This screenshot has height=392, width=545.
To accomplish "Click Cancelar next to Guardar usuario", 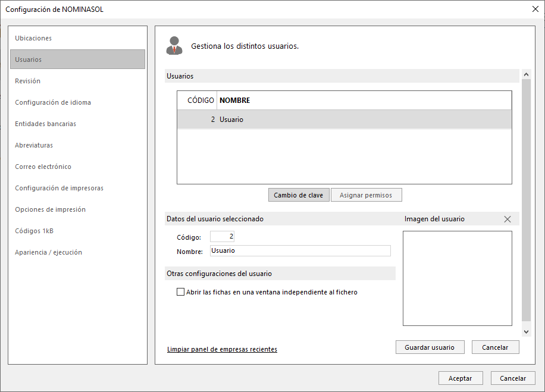I will tap(495, 347).
